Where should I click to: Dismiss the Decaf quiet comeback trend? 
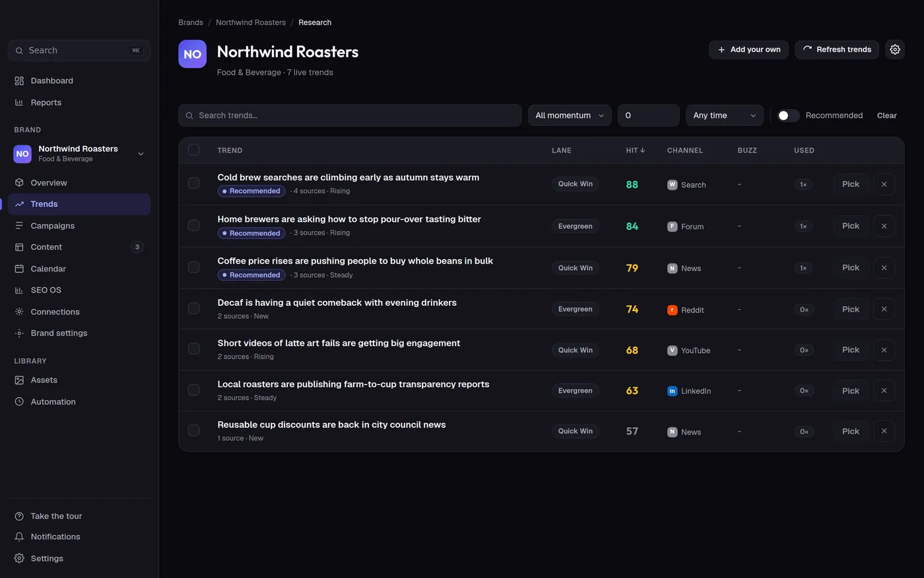point(884,309)
